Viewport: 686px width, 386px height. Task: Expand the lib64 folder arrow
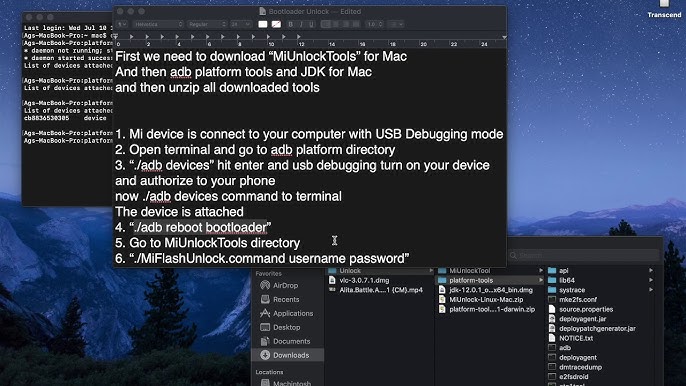(651, 281)
